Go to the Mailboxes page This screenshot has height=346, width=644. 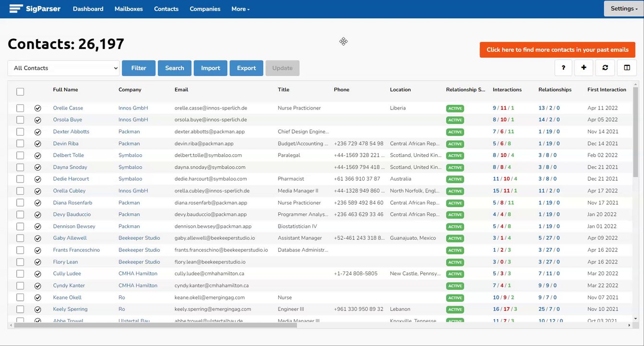pos(129,9)
